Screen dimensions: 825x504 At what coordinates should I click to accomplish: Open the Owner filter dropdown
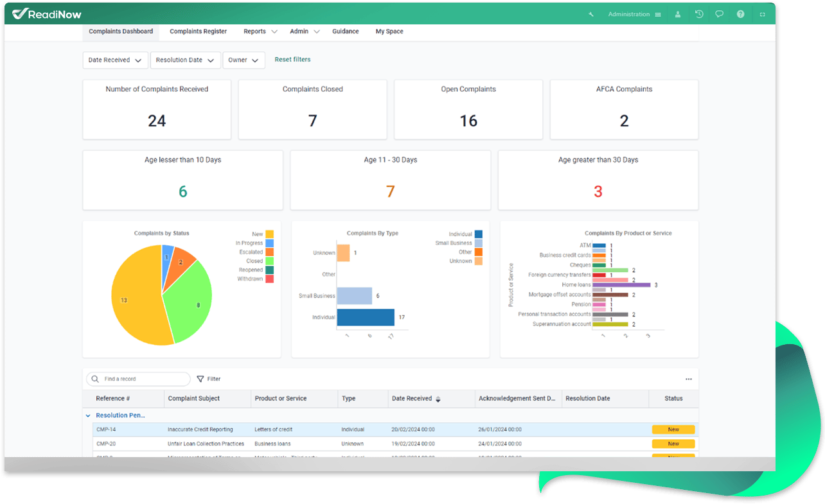[244, 60]
